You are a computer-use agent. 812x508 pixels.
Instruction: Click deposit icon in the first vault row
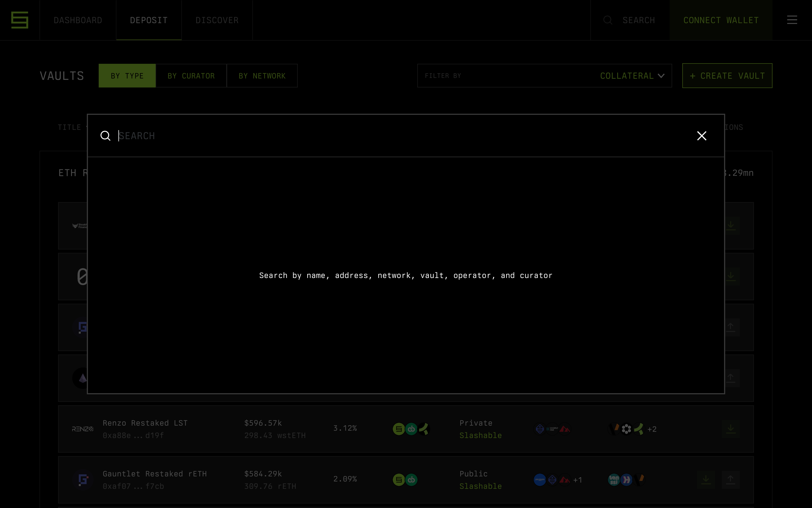(731, 225)
